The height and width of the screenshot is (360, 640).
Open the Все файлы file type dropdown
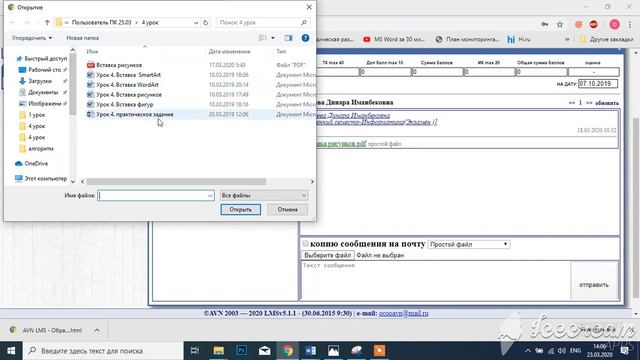[264, 196]
